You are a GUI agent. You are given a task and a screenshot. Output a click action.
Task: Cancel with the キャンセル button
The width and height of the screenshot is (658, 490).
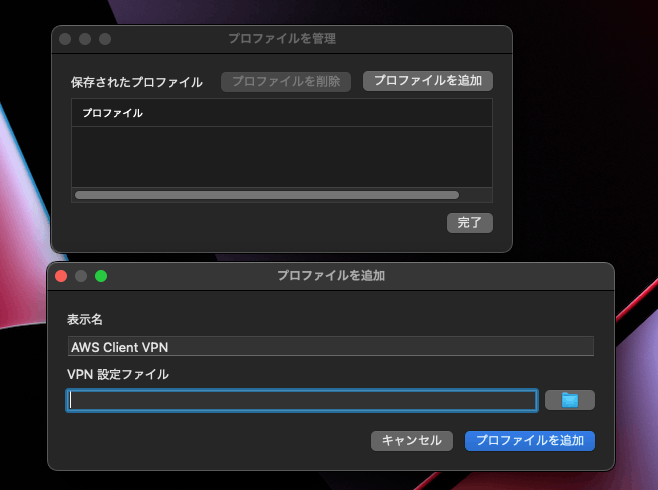point(412,440)
